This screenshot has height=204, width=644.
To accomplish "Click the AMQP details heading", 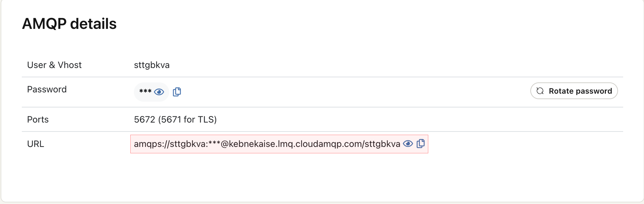I will click(69, 24).
